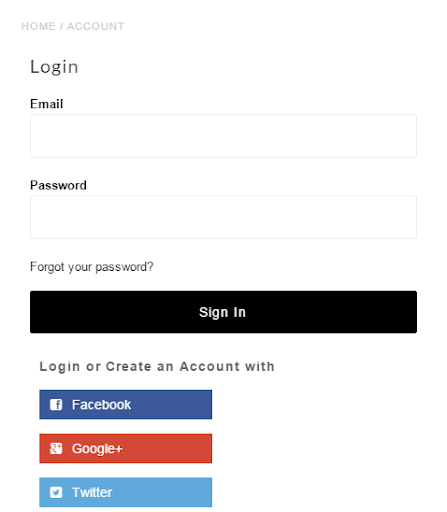The image size is (447, 512).
Task: Open the Forgot your password link
Action: click(x=92, y=267)
